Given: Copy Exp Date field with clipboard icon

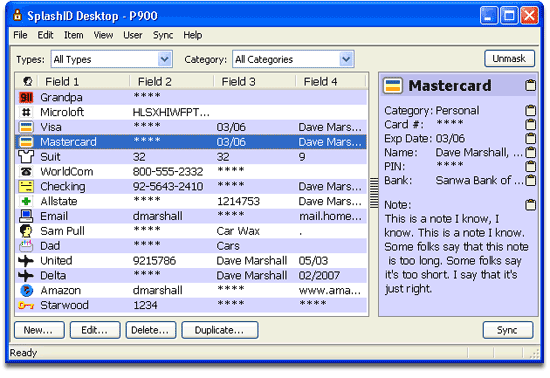Looking at the screenshot, I should (530, 139).
